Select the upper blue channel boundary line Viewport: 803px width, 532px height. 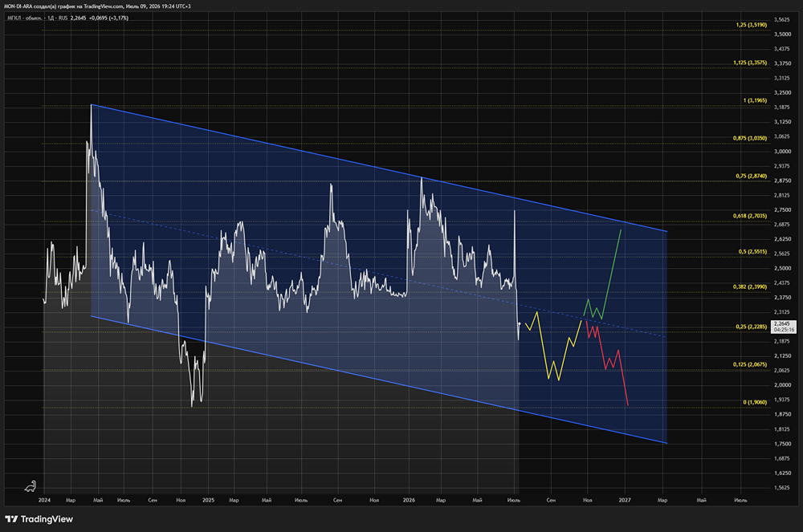click(379, 169)
